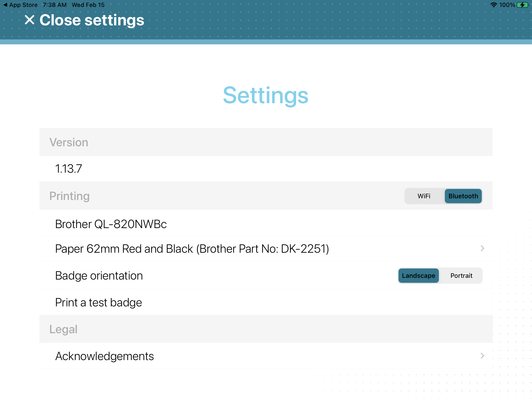The image size is (532, 399).
Task: Open Printing section header
Action: tap(69, 196)
